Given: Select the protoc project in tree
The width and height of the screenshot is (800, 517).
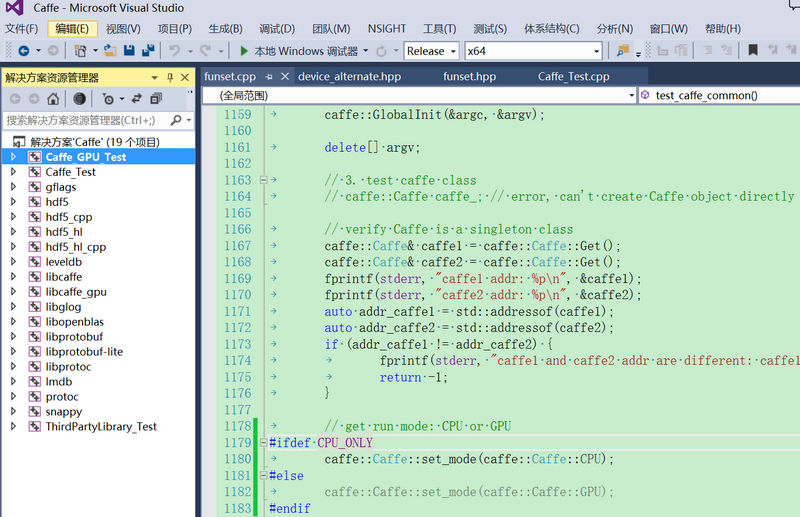Looking at the screenshot, I should [62, 397].
